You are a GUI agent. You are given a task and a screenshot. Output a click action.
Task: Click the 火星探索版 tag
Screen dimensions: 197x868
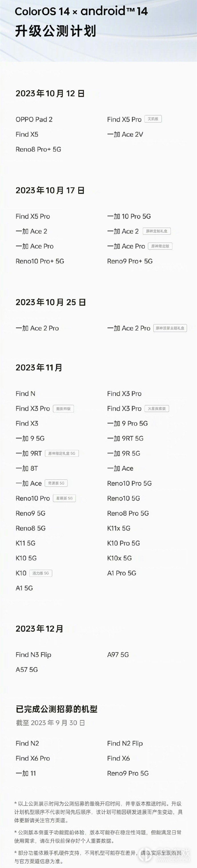point(156,409)
